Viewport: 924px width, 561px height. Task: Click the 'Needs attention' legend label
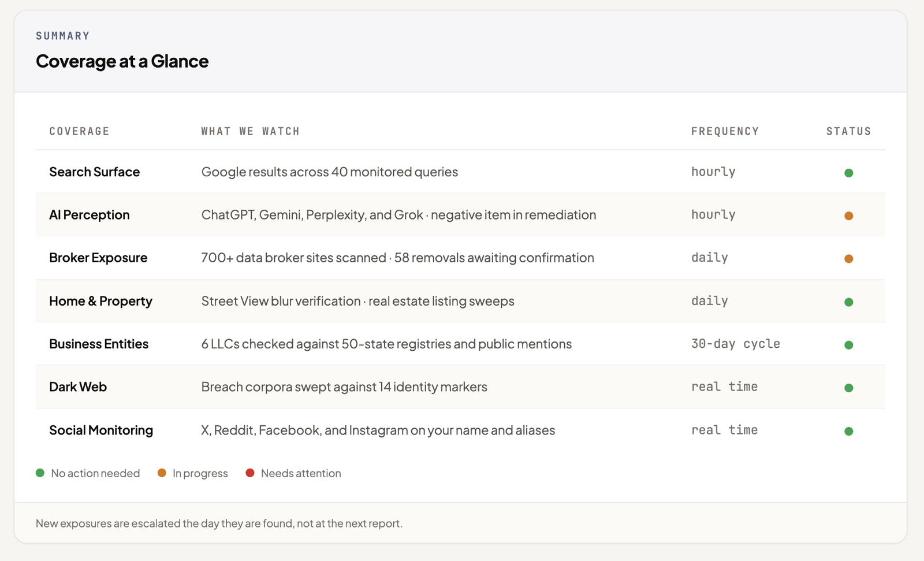pos(301,473)
